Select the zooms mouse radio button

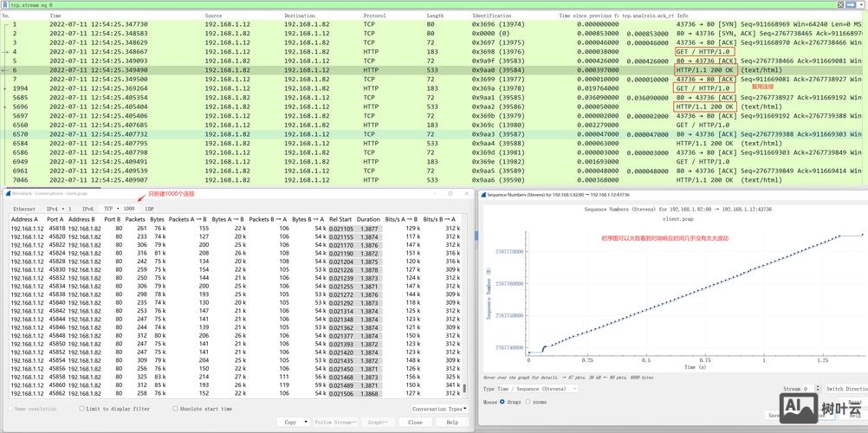(x=528, y=402)
